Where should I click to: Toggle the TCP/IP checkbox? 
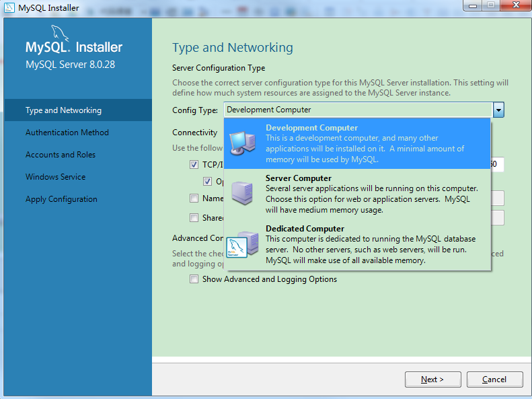(x=194, y=165)
